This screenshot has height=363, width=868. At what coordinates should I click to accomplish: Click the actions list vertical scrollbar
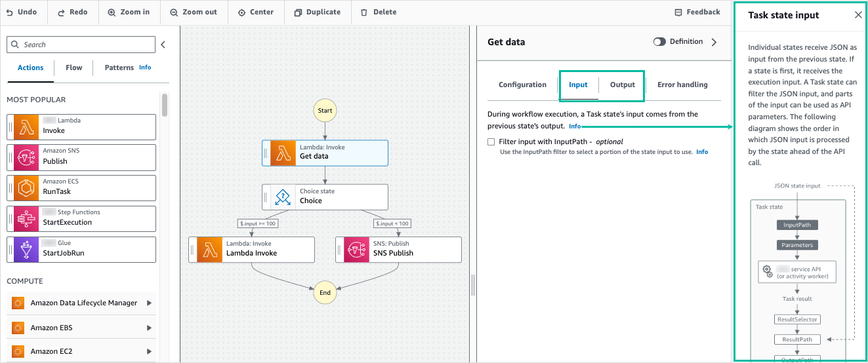(x=165, y=105)
